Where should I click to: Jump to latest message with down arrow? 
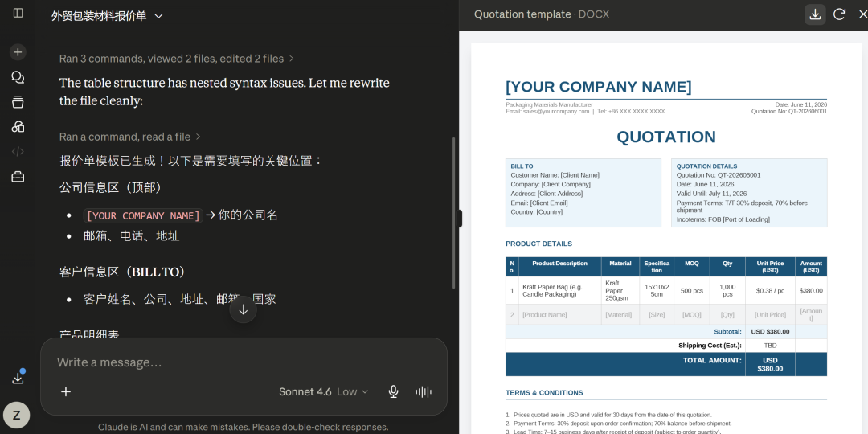point(243,310)
